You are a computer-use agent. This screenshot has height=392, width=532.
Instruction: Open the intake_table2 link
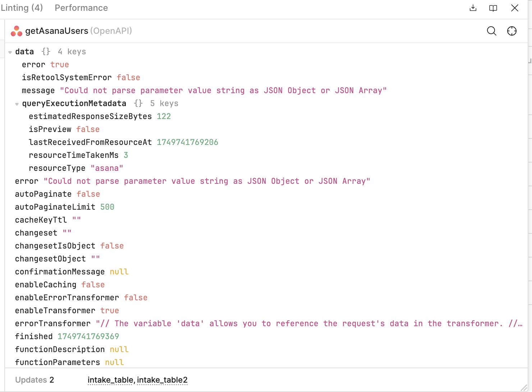click(162, 380)
